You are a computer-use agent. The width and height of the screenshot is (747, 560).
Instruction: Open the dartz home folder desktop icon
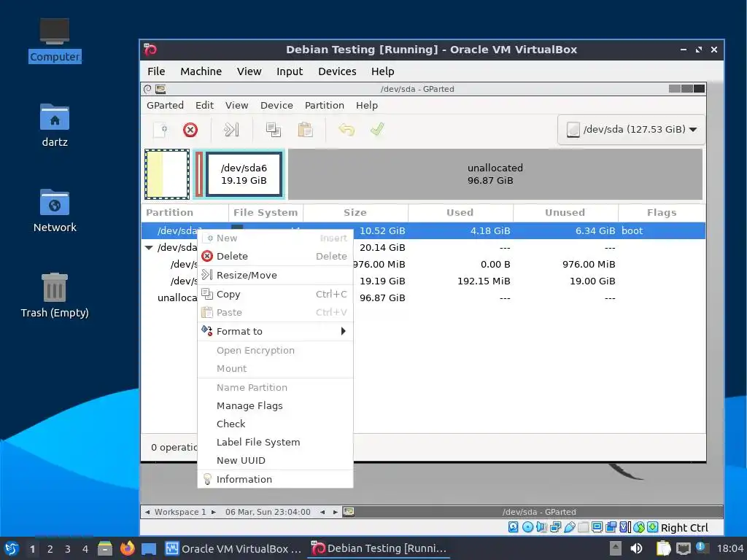click(54, 125)
